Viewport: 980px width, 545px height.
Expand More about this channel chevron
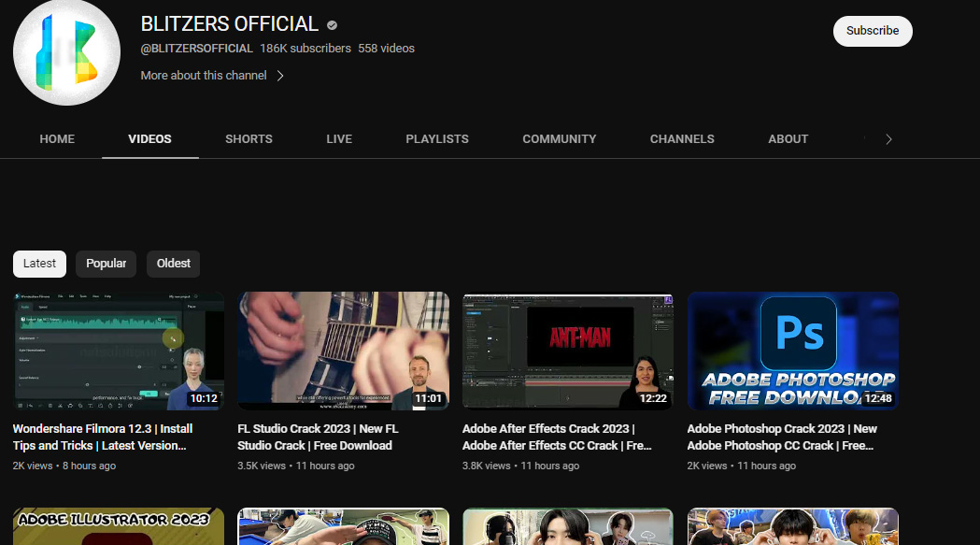coord(280,76)
